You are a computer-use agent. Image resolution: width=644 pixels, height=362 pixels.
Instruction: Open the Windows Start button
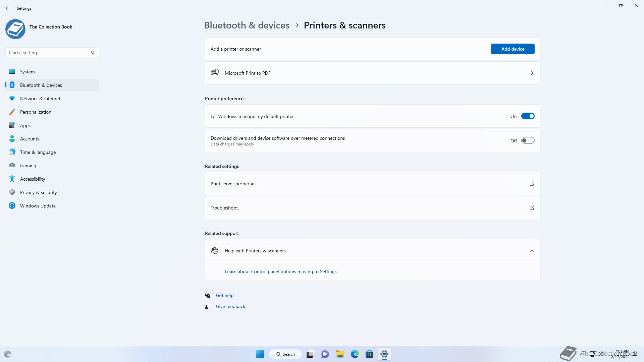[260, 354]
